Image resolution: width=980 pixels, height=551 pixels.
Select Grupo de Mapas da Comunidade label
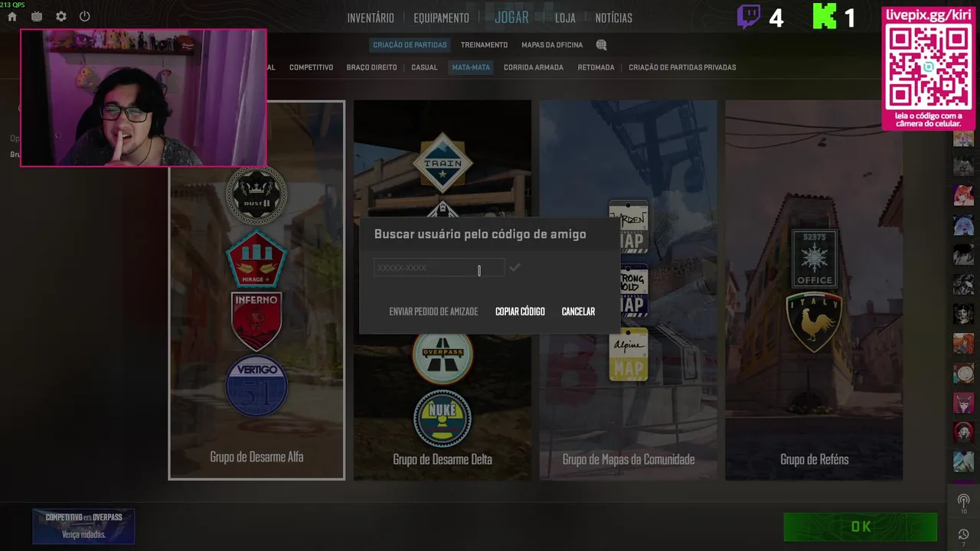click(629, 459)
